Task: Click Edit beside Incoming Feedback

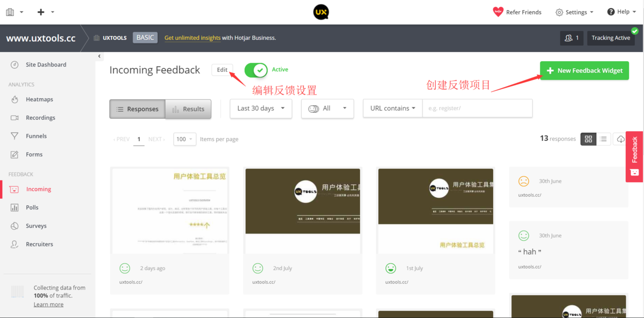Action: (222, 70)
